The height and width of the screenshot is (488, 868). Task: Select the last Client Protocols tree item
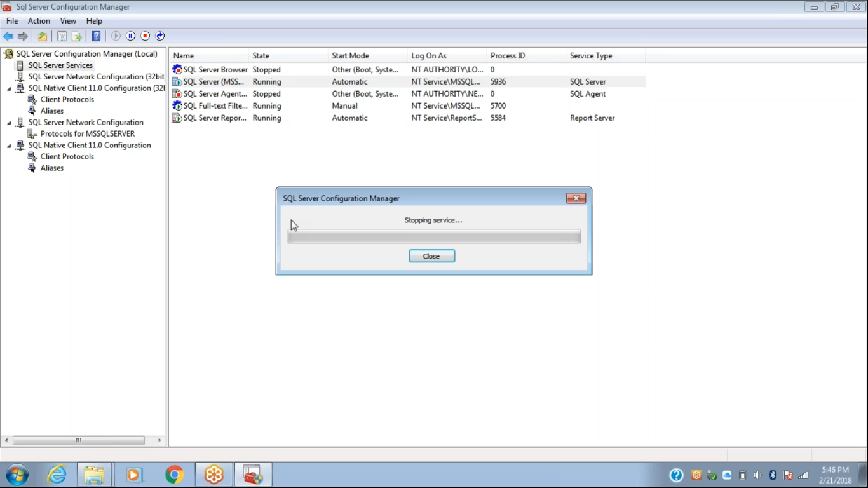(x=67, y=157)
